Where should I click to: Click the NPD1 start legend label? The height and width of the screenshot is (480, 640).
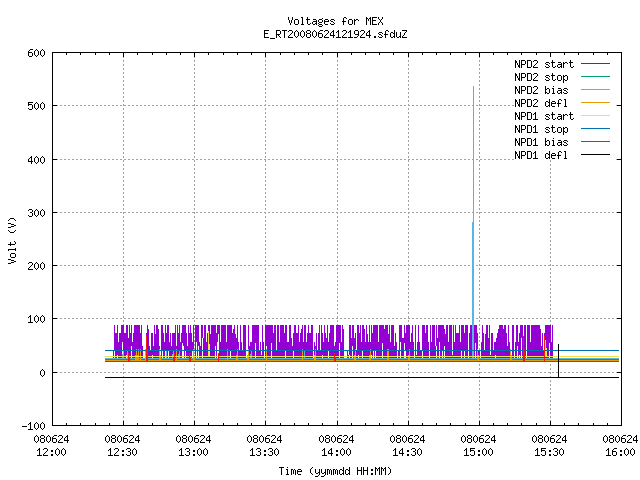(x=544, y=116)
